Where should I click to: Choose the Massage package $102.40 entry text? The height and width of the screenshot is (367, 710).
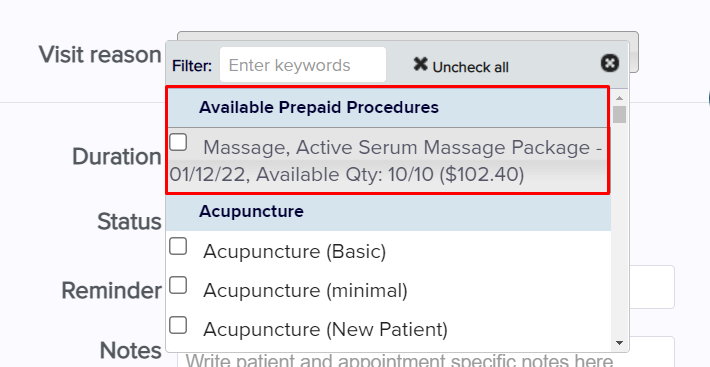pos(385,161)
